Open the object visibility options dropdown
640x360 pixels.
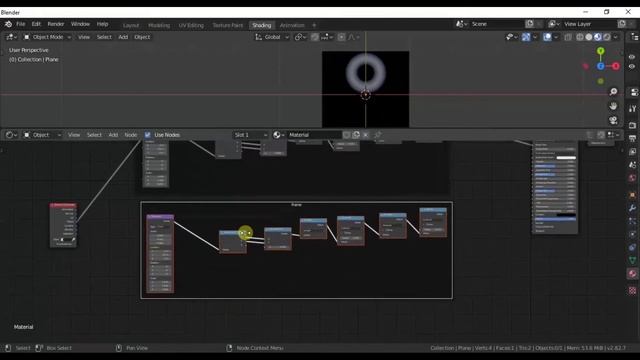click(511, 37)
